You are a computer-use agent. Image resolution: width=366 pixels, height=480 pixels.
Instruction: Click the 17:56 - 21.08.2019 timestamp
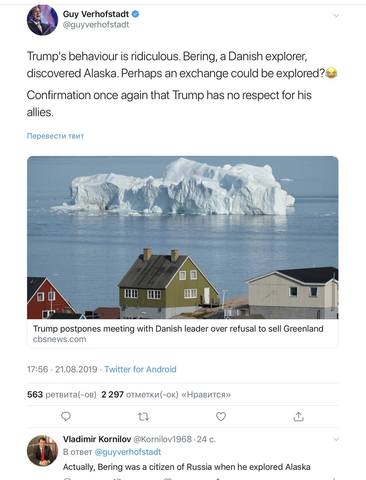(x=62, y=369)
